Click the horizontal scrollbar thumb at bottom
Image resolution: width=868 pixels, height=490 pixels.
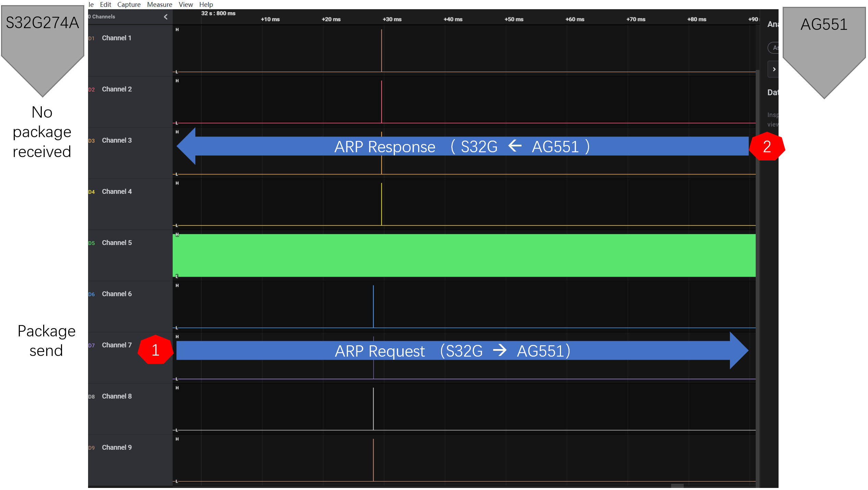[x=677, y=486]
